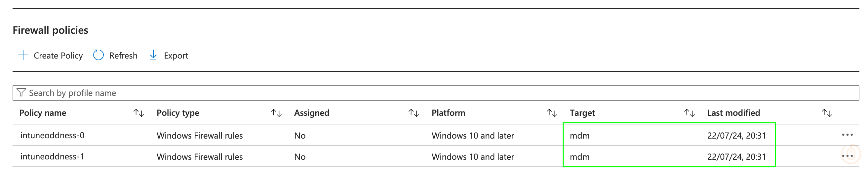Image resolution: width=868 pixels, height=171 pixels.
Task: Sort by Policy name column arrows
Action: [x=139, y=113]
